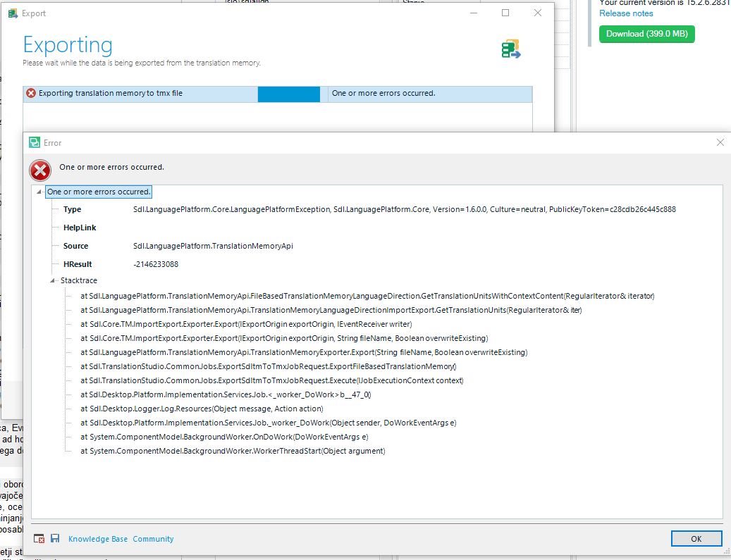The image size is (731, 560).
Task: Select the HResult value -2146233088
Action: tap(156, 264)
